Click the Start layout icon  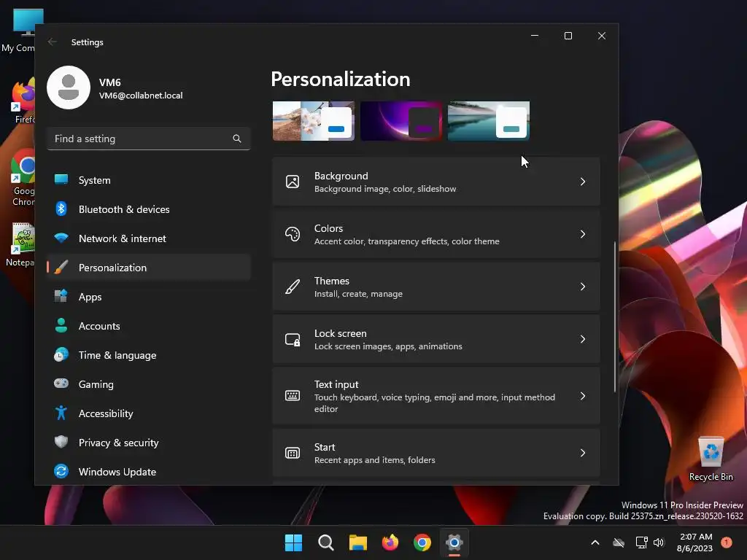tap(293, 453)
